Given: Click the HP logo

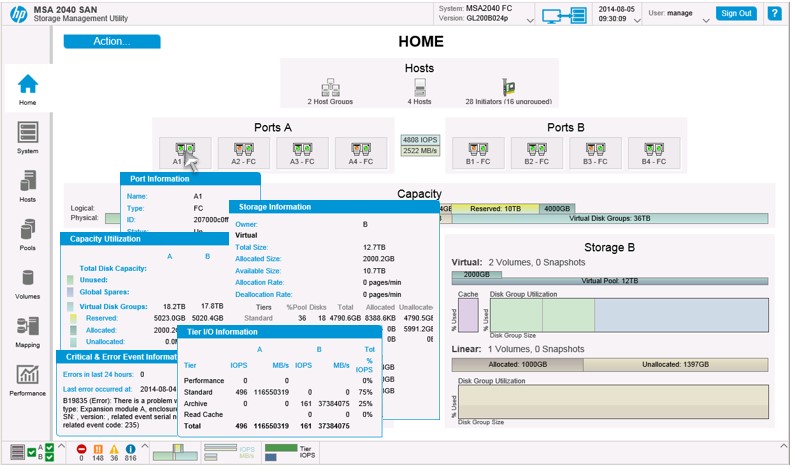Looking at the screenshot, I should (x=18, y=14).
